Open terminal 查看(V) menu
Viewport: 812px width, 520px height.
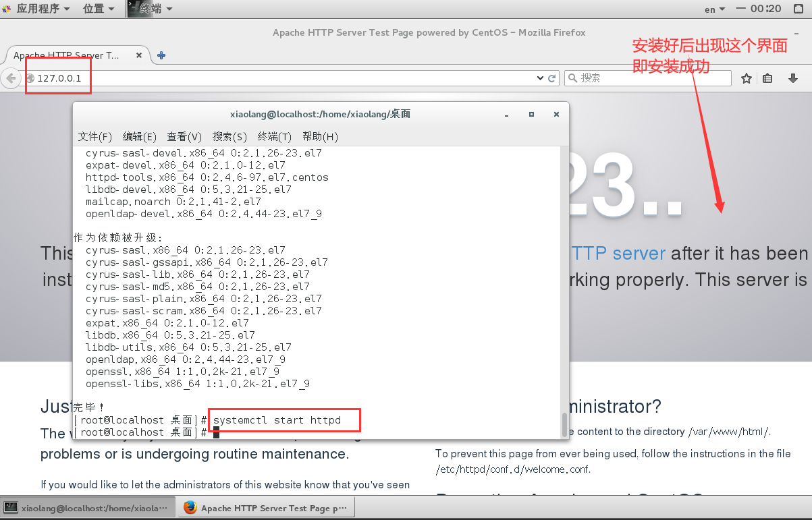tap(184, 136)
